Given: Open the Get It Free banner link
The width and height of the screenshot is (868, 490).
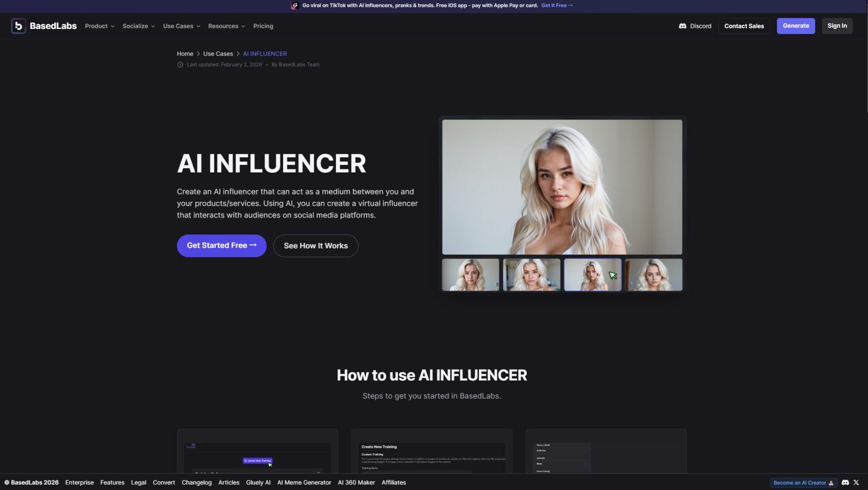Looking at the screenshot, I should (x=557, y=5).
